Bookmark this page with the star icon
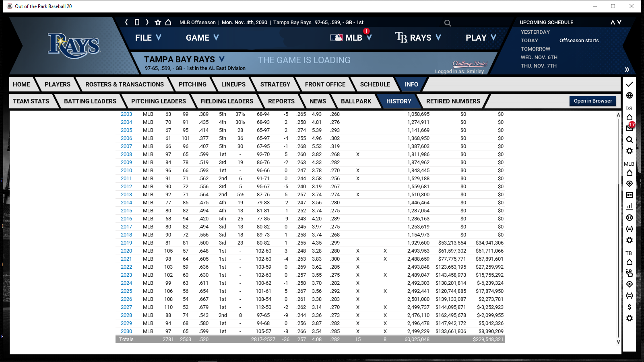644x362 pixels. [x=158, y=23]
